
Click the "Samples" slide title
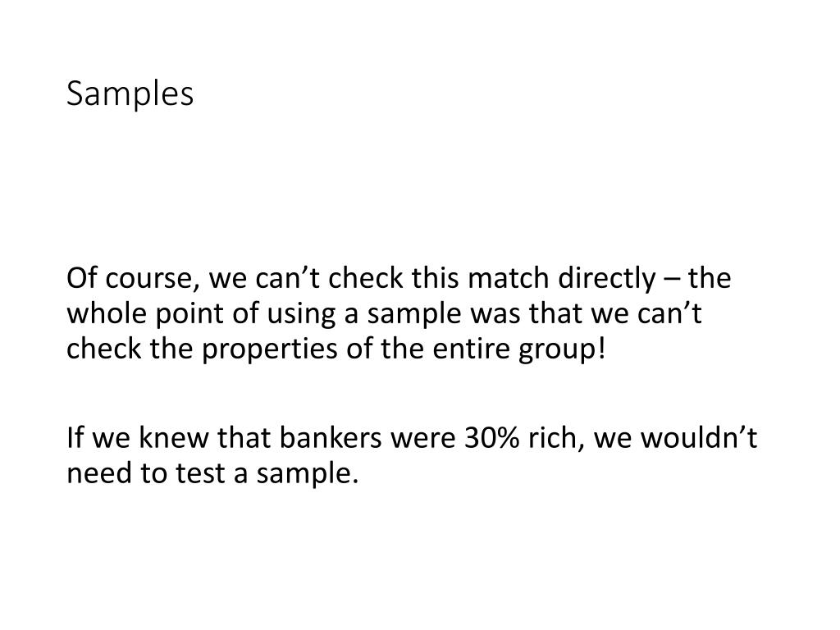(x=130, y=94)
